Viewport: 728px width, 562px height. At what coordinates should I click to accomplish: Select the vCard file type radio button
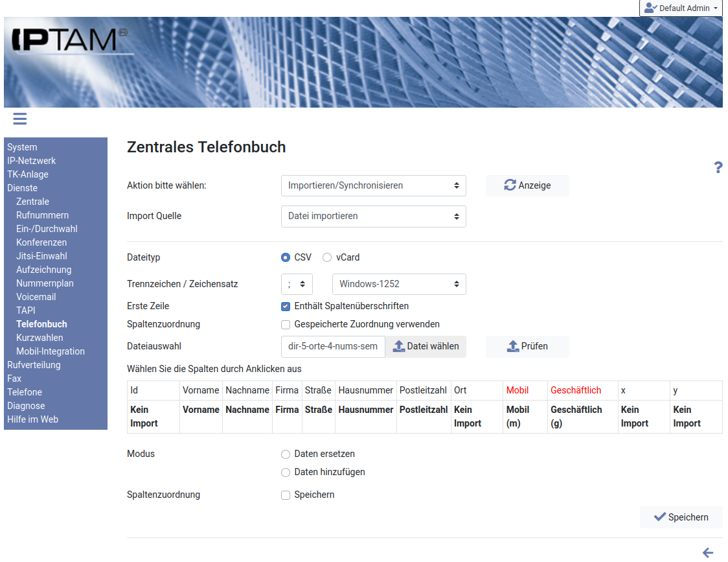[327, 257]
